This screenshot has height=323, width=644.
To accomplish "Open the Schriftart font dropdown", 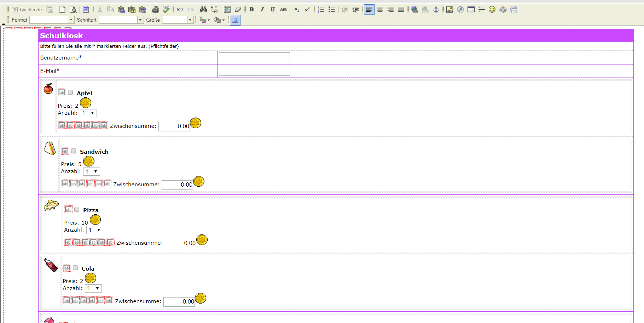I will tap(121, 20).
